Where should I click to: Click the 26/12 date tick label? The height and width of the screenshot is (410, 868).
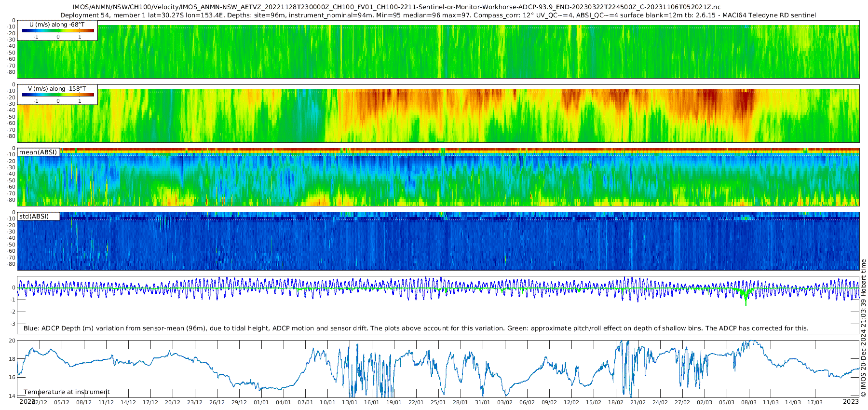[x=217, y=402]
